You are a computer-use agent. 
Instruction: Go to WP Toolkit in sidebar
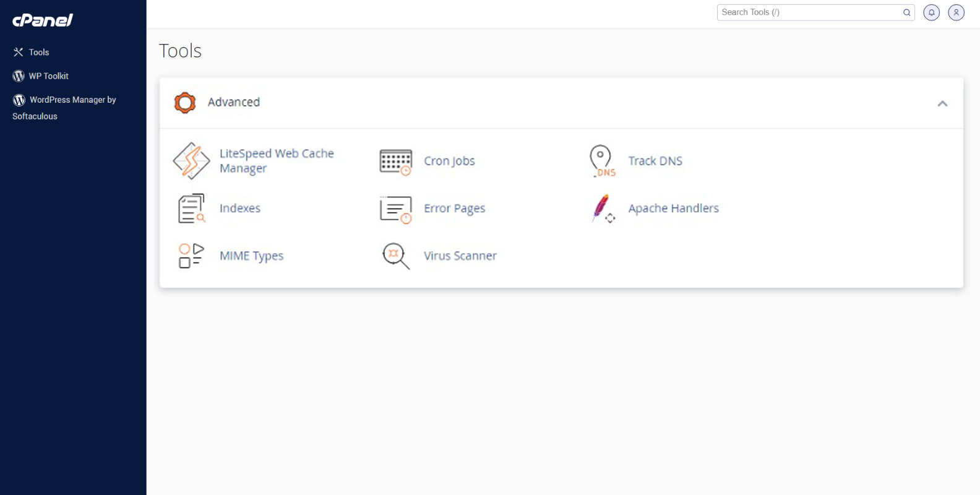48,76
